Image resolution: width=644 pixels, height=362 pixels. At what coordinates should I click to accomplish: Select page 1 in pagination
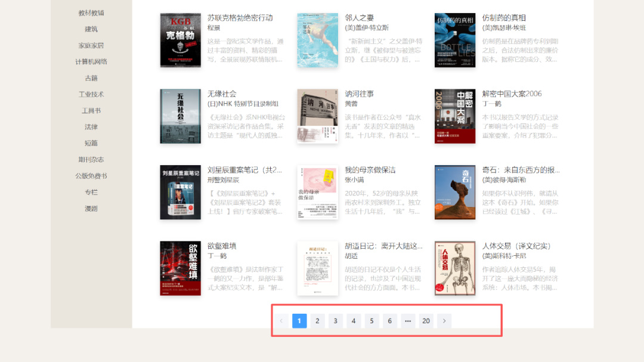[x=299, y=321]
